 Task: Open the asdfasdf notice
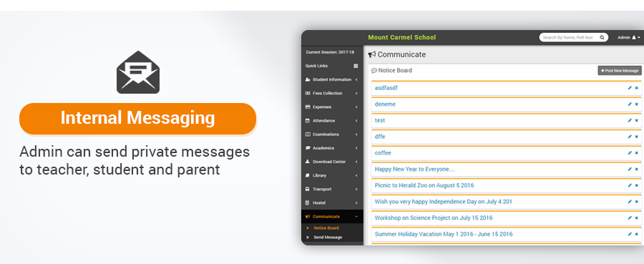[x=386, y=88]
